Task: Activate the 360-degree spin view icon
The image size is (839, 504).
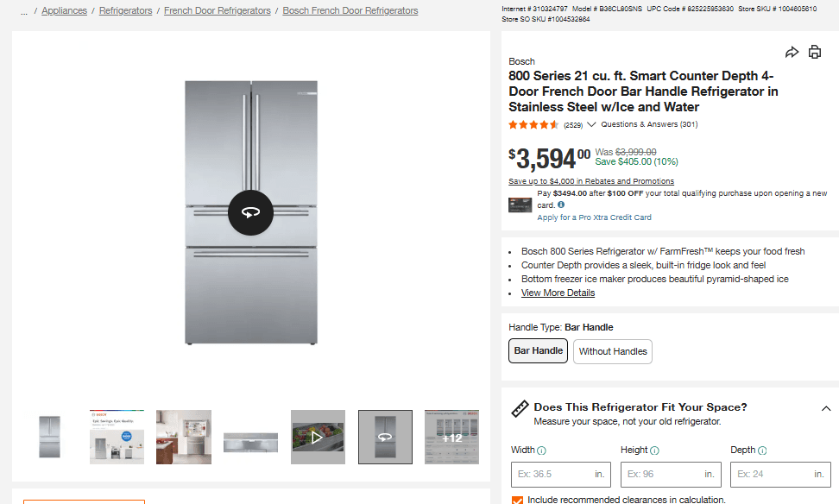Action: tap(250, 211)
